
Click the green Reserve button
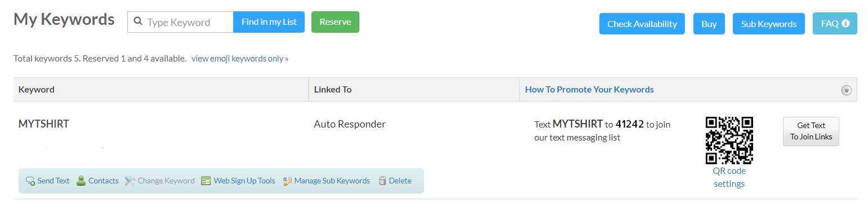point(335,22)
